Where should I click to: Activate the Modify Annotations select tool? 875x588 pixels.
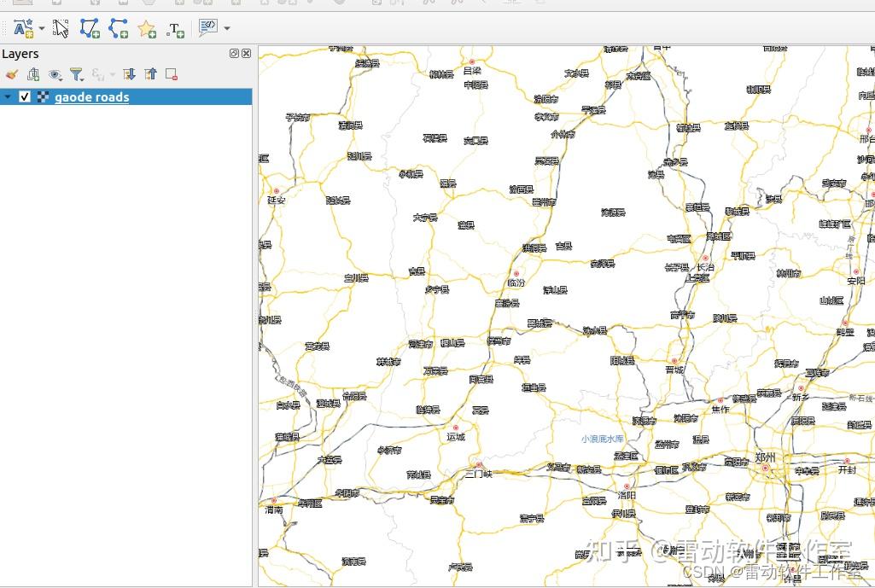61,28
